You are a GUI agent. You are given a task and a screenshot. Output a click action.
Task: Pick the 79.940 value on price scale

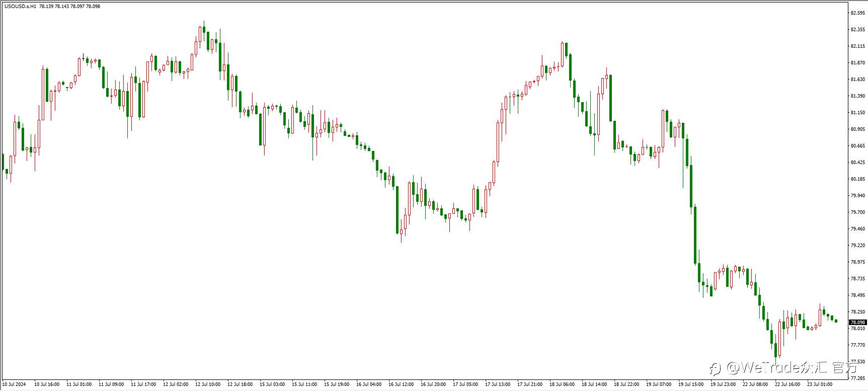pos(857,196)
